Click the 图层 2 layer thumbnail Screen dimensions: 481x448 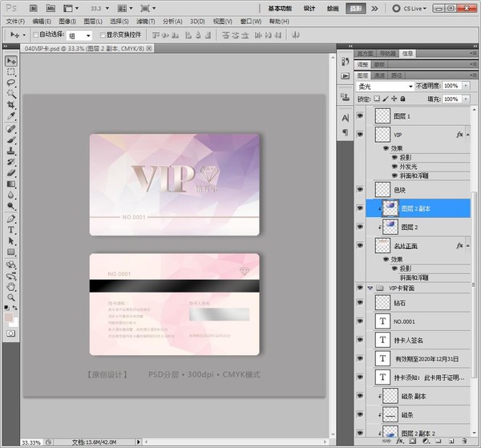coord(390,227)
